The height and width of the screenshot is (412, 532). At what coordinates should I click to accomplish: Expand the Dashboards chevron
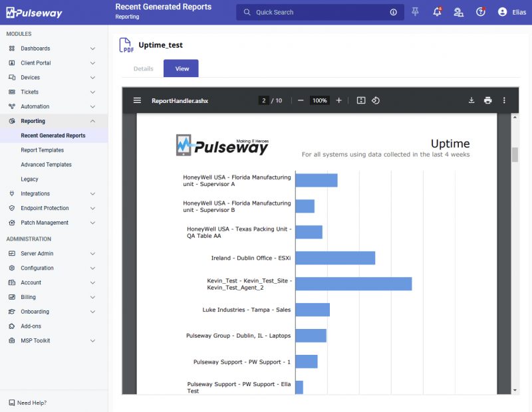click(92, 49)
